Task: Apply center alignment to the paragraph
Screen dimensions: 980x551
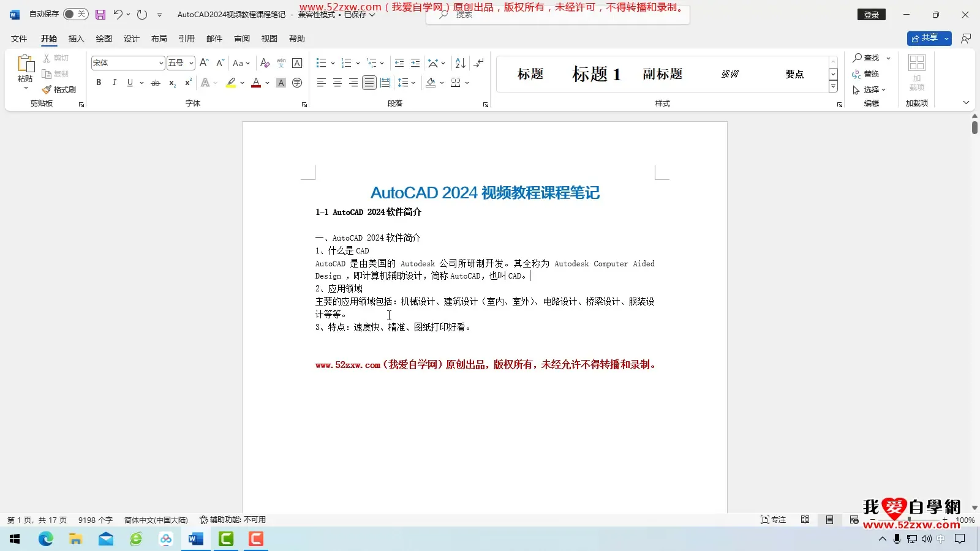Action: pos(337,82)
